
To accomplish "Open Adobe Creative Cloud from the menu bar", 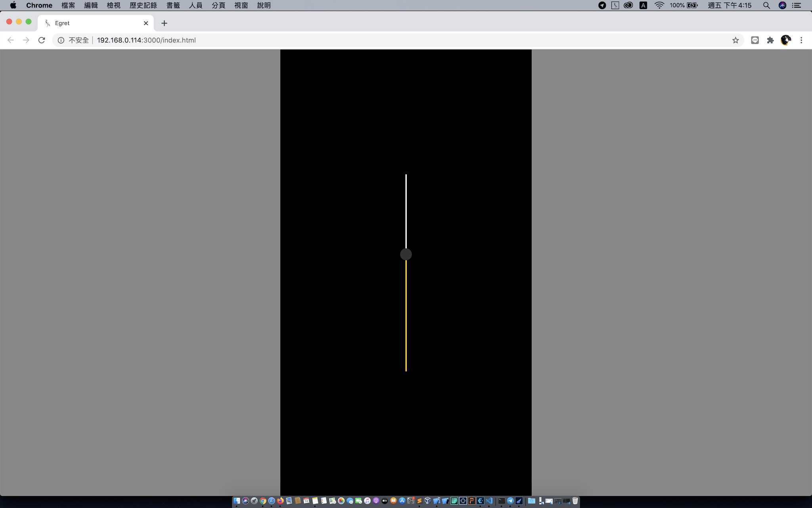I will pyautogui.click(x=628, y=5).
